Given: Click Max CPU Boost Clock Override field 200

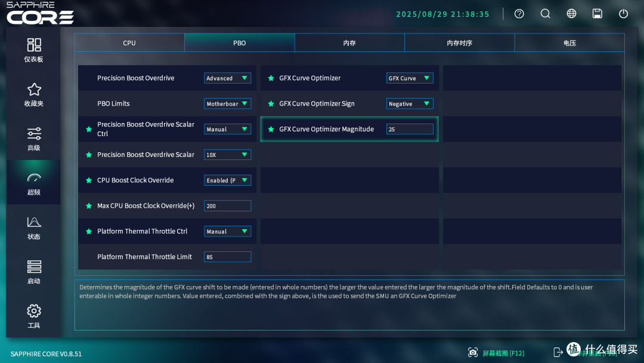Looking at the screenshot, I should pyautogui.click(x=228, y=205).
